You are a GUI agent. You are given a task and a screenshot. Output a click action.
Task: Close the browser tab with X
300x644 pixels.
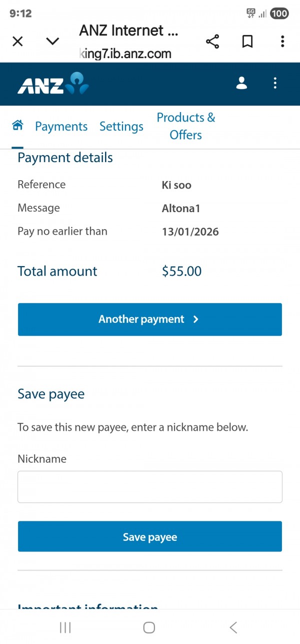pos(17,42)
